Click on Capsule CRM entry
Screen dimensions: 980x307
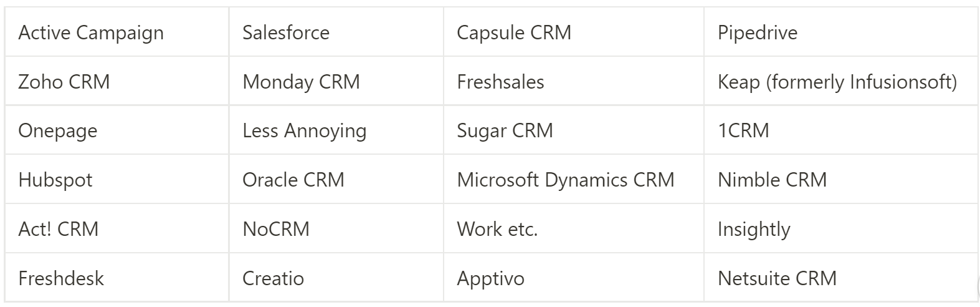[514, 33]
